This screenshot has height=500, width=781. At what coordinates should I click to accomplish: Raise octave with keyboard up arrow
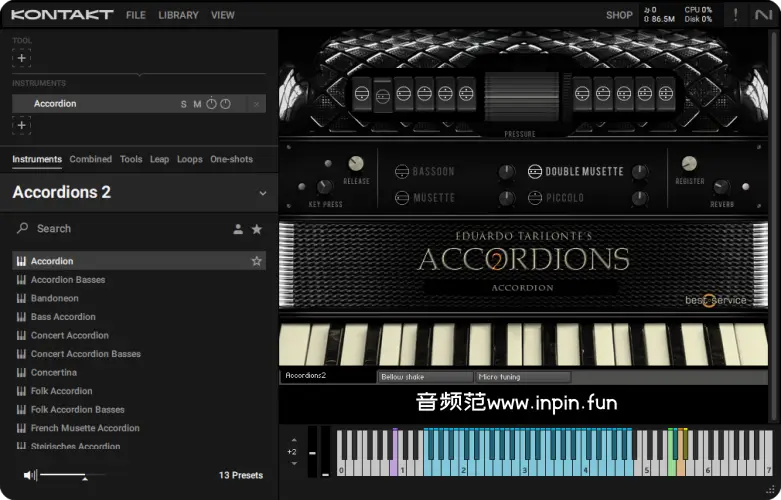(x=293, y=439)
